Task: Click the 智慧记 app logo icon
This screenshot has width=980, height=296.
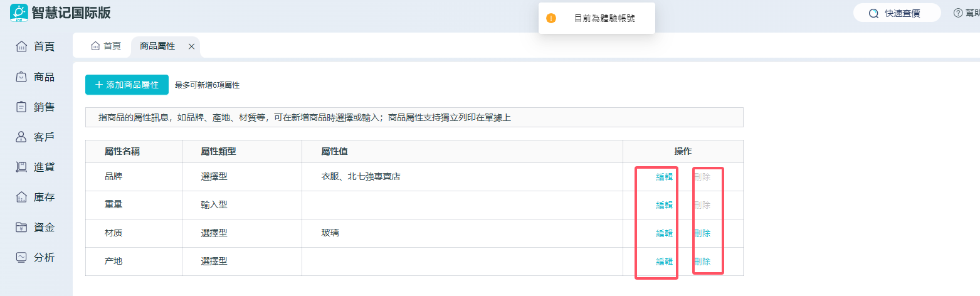Action: [19, 13]
